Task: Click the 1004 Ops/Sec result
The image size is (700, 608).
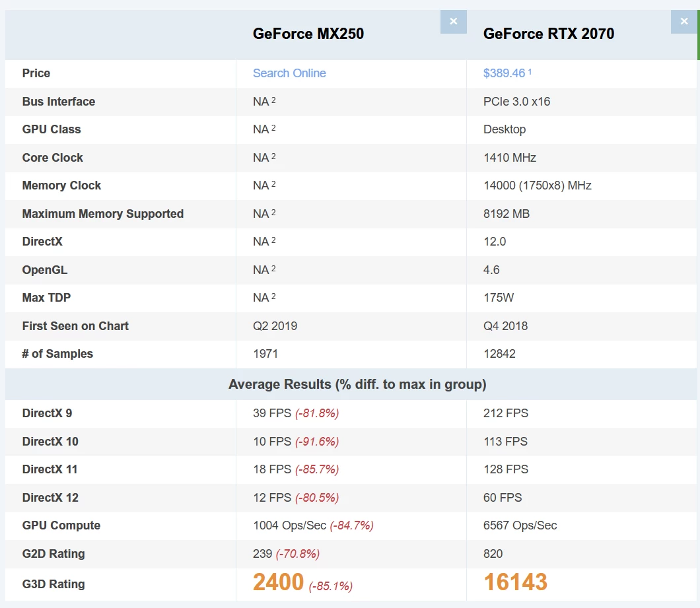Action: point(313,525)
